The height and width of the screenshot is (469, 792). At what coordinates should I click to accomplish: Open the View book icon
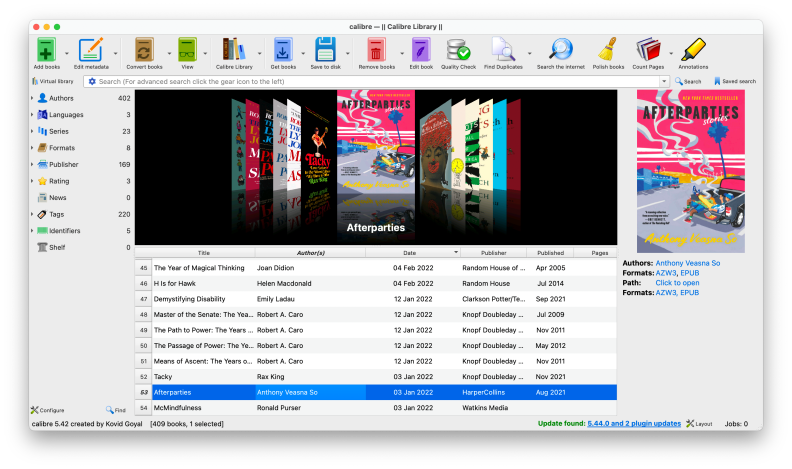point(187,50)
